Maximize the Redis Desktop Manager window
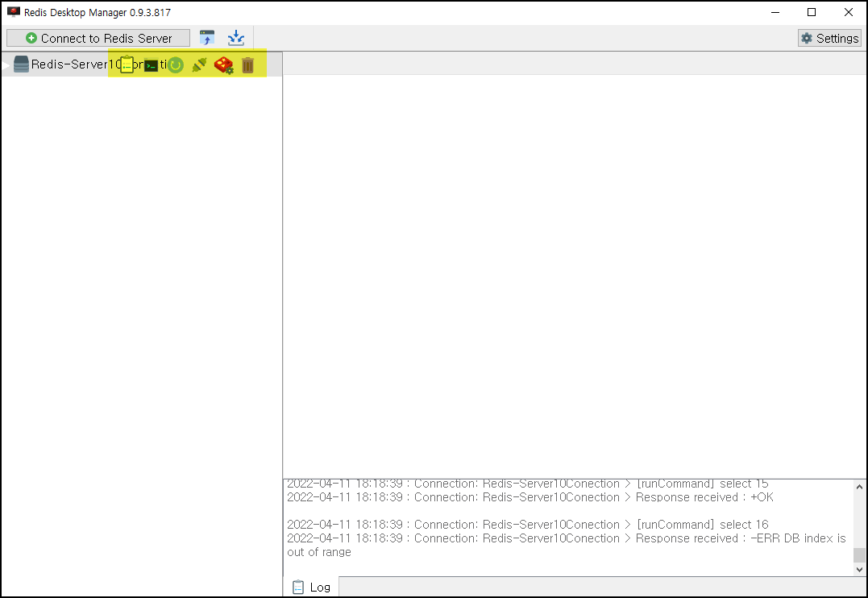 tap(812, 12)
